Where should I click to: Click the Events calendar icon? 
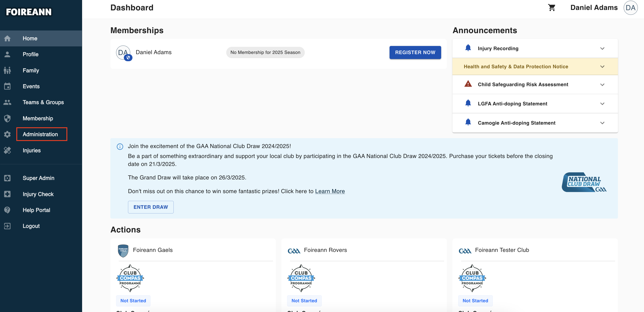tap(7, 86)
